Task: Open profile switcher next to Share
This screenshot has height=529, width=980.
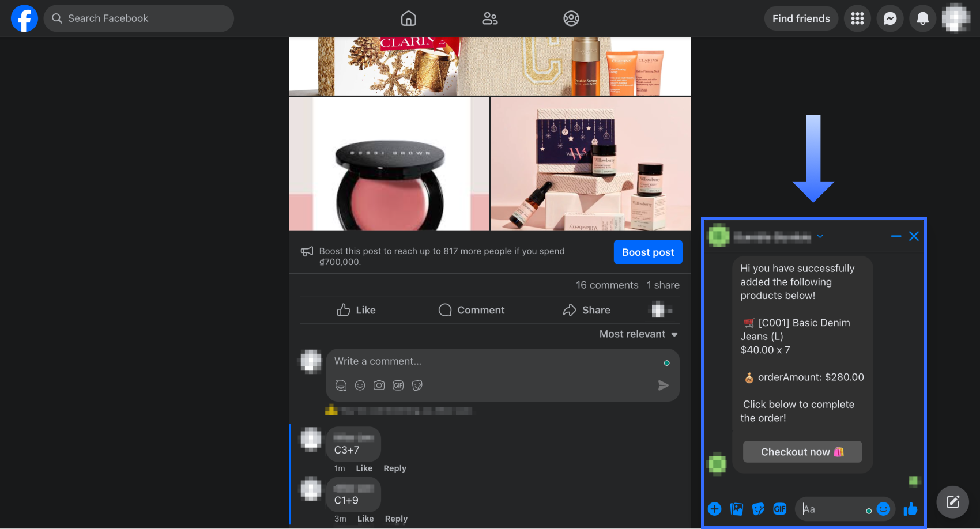Action: 661,310
